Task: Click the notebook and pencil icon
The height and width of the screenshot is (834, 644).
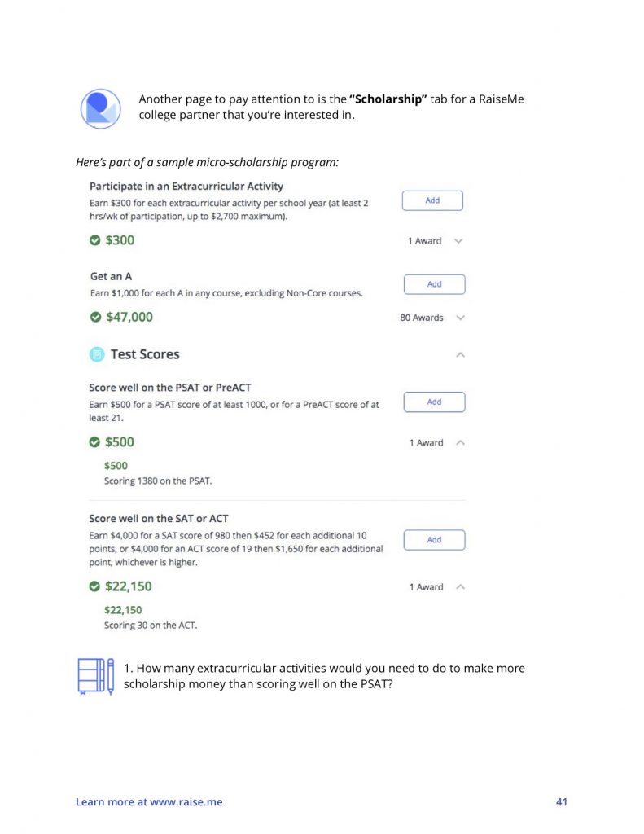Action: (x=96, y=676)
